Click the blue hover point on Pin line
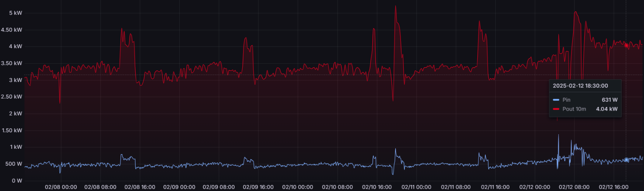This screenshot has height=191, width=644. coord(626,160)
